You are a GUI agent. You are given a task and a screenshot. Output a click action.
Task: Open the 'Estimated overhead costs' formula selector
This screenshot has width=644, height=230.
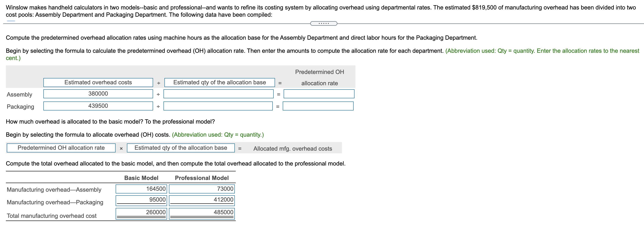[98, 82]
